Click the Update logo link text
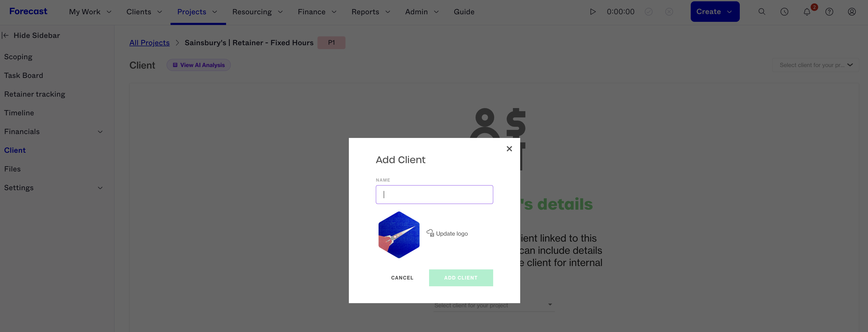 pyautogui.click(x=452, y=234)
